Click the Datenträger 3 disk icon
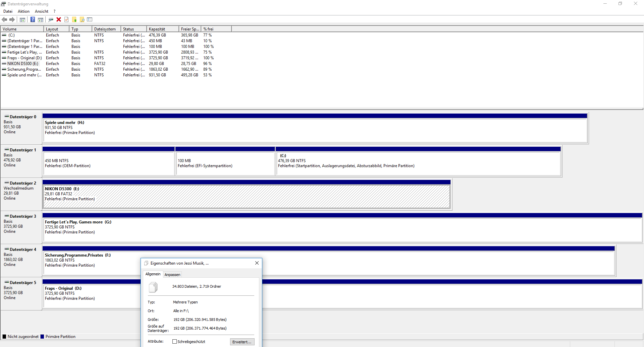644x347 pixels. [x=7, y=216]
